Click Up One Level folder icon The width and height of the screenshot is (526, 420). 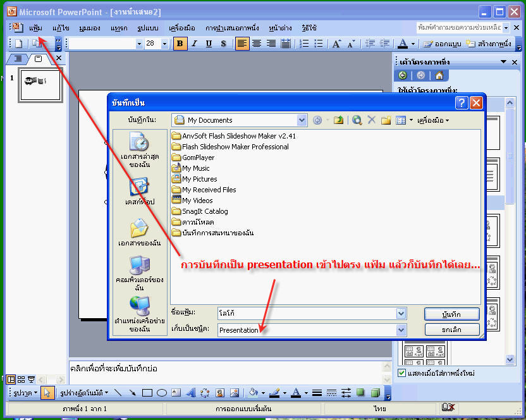[338, 120]
